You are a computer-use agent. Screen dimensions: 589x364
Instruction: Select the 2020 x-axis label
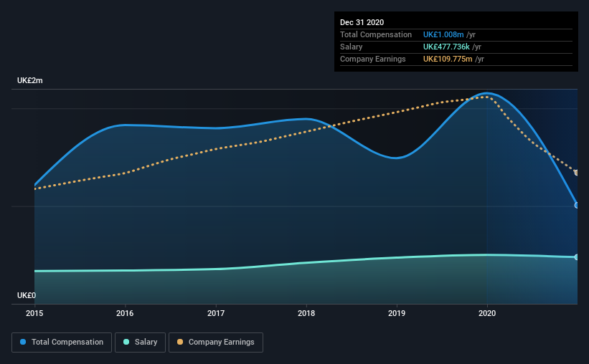coord(487,313)
